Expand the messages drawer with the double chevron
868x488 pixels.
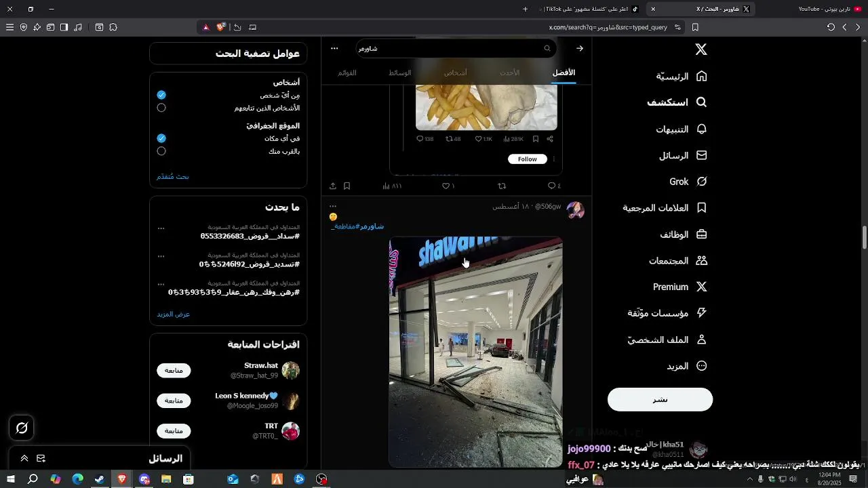24,459
